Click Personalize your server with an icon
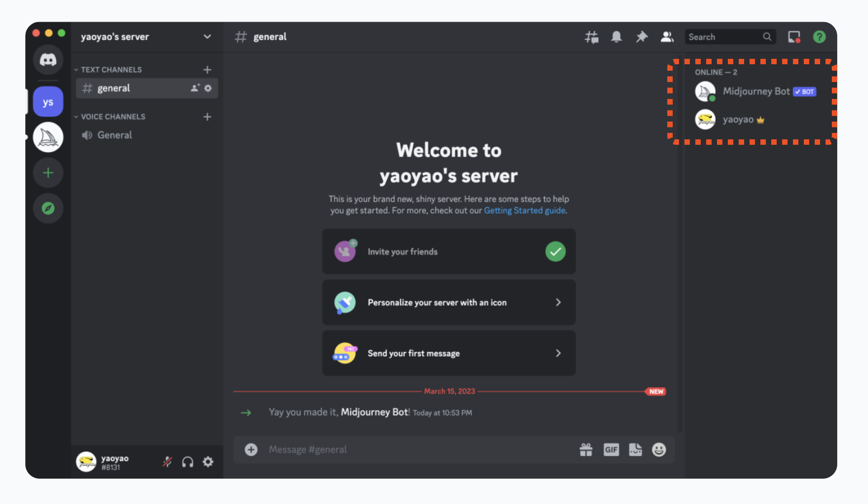Screen dimensions: 868x504 click(449, 302)
